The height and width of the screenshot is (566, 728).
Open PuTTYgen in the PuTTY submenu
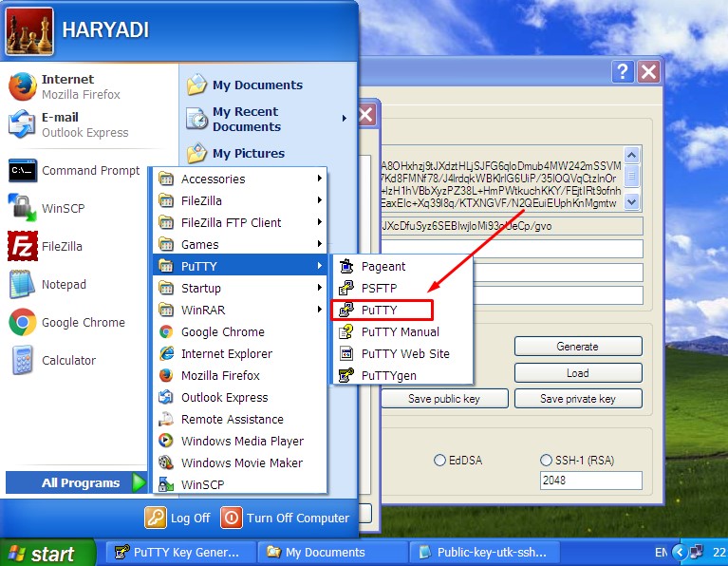click(x=388, y=375)
